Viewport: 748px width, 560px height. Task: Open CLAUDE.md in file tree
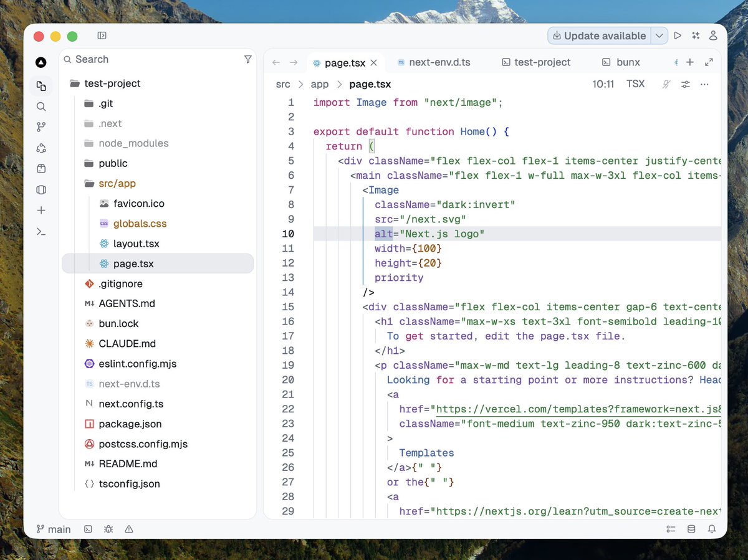pos(158,343)
